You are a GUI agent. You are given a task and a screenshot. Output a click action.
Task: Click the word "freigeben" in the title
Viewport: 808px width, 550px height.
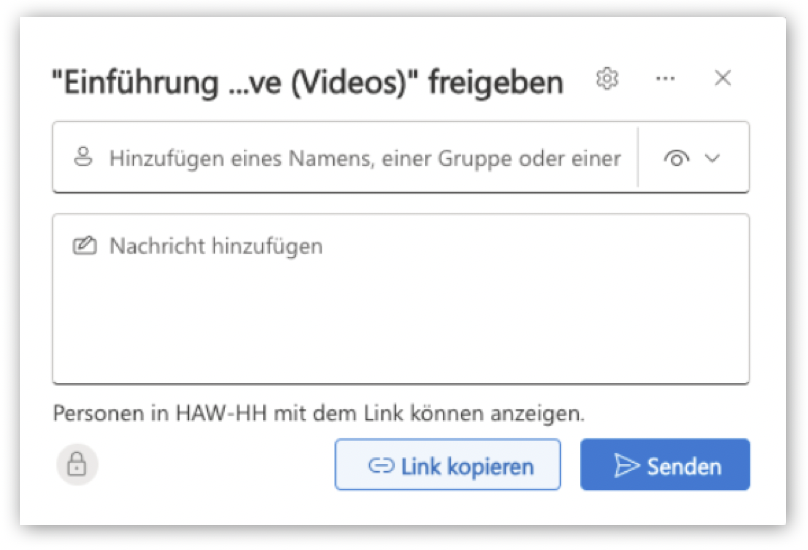(x=496, y=82)
